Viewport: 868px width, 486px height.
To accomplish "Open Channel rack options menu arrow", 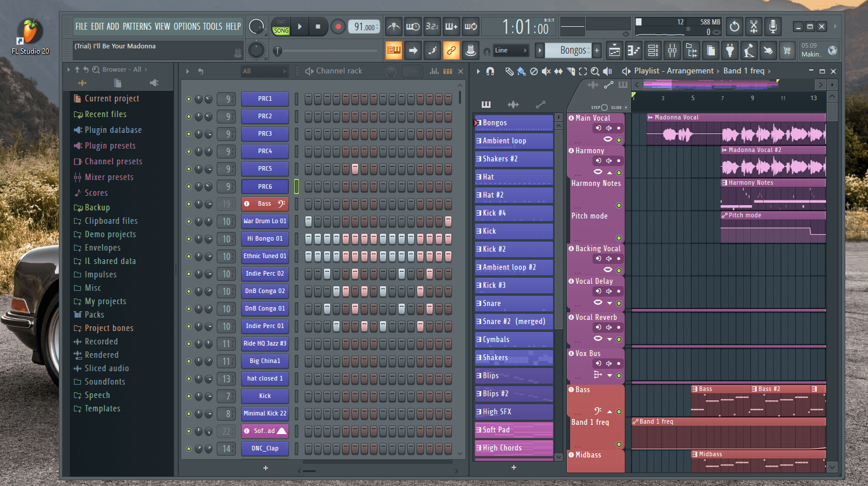I will coord(188,71).
